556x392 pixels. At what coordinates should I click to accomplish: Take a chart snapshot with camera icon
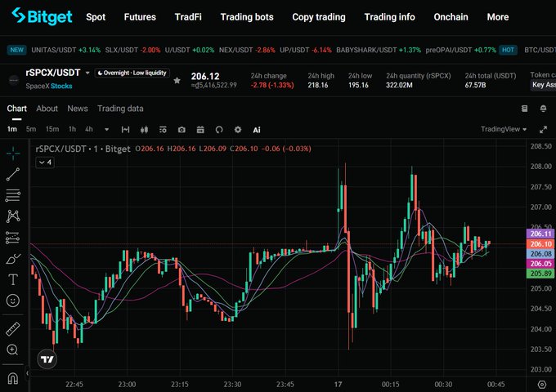[x=182, y=130]
